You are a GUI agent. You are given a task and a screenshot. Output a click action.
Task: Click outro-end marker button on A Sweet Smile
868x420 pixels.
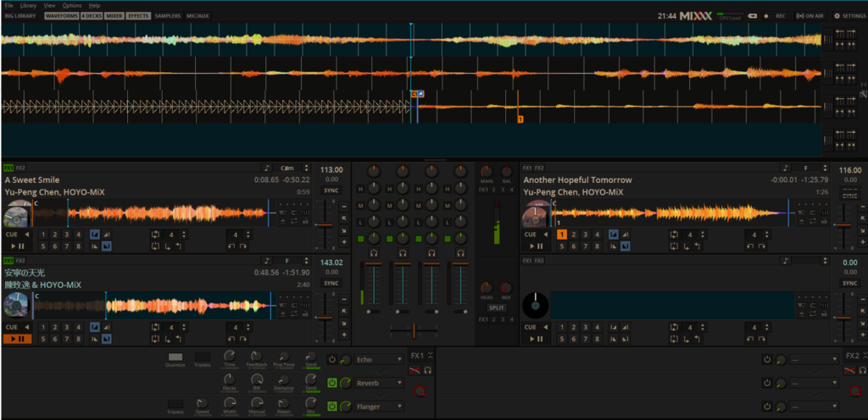click(x=106, y=246)
